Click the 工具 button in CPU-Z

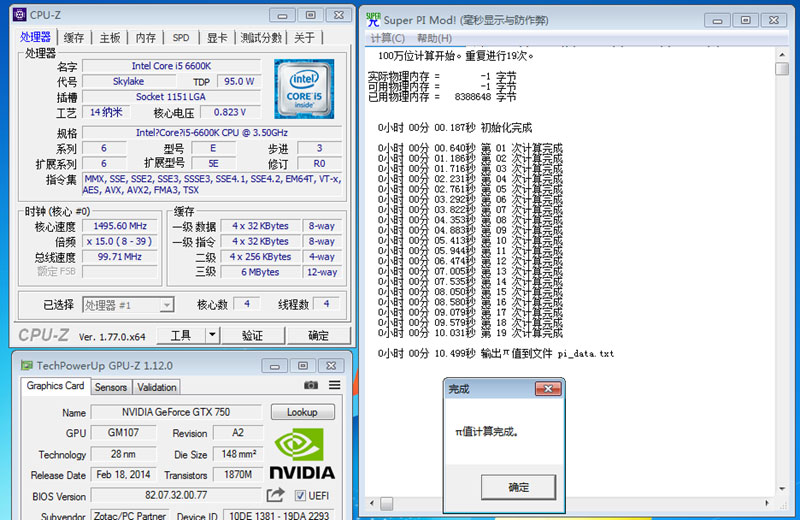pyautogui.click(x=181, y=335)
